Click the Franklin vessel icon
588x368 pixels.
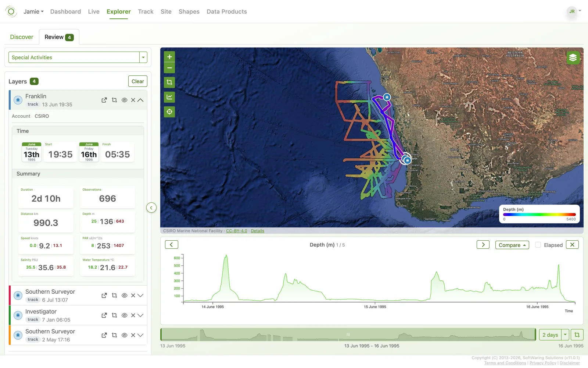click(18, 100)
